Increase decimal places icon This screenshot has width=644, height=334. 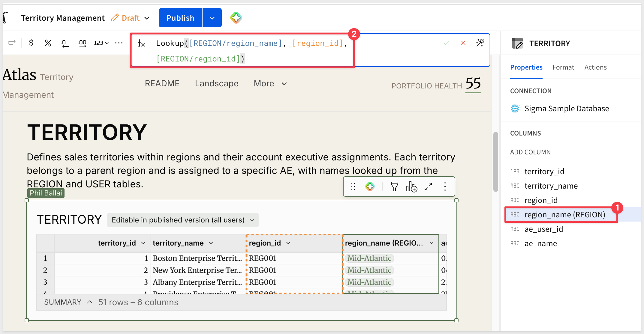point(82,43)
